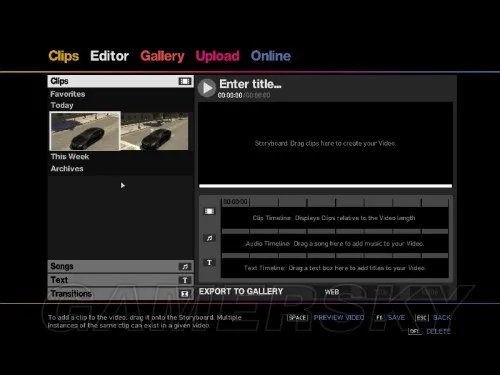Go to the Upload tab
This screenshot has width=500, height=375.
click(217, 56)
